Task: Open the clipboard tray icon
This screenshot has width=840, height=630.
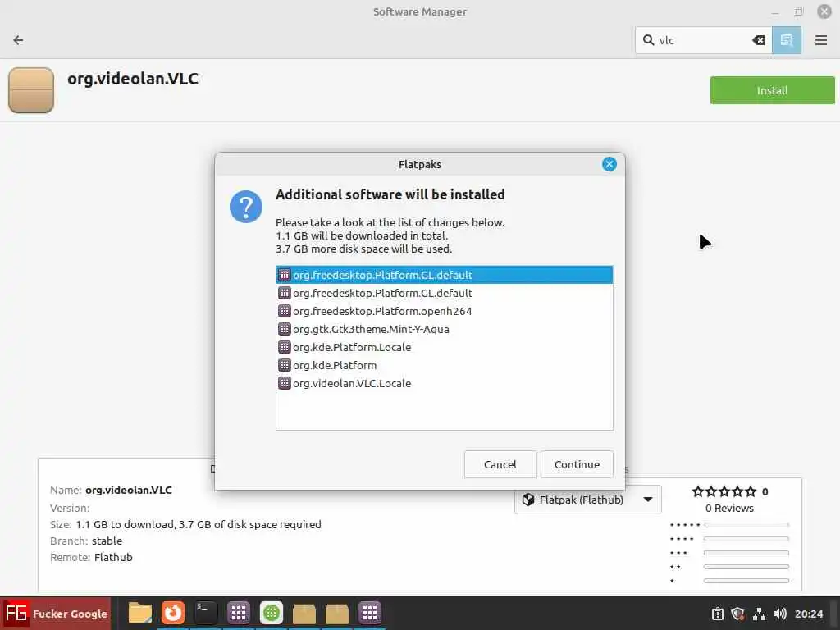Action: click(717, 614)
